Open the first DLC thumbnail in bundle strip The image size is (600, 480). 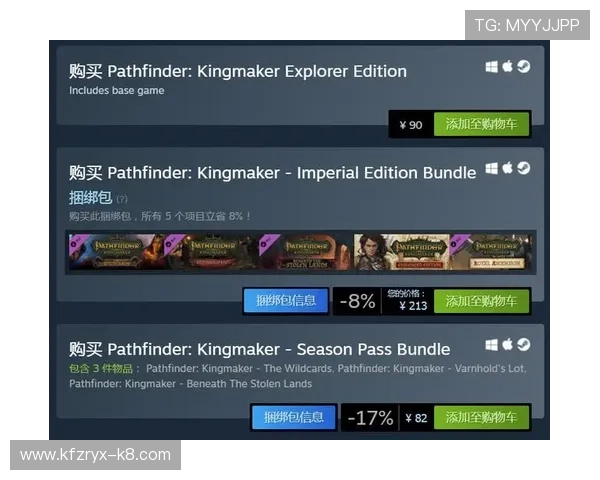(x=116, y=252)
